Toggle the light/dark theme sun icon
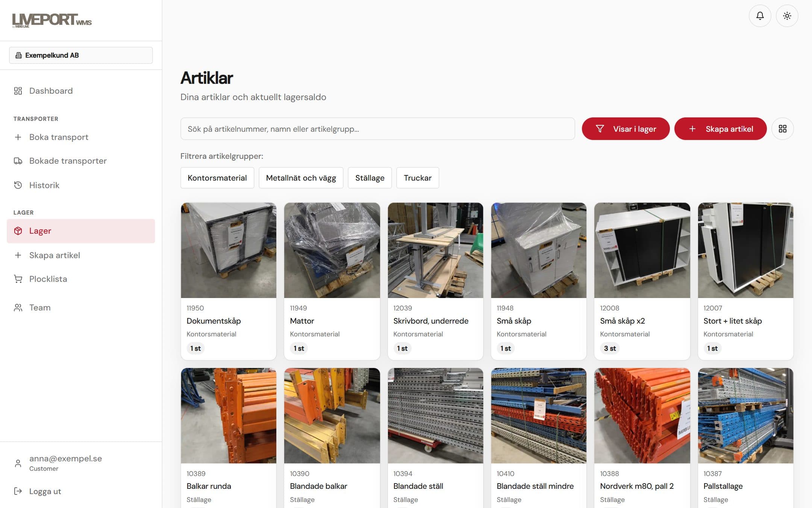 coord(787,16)
